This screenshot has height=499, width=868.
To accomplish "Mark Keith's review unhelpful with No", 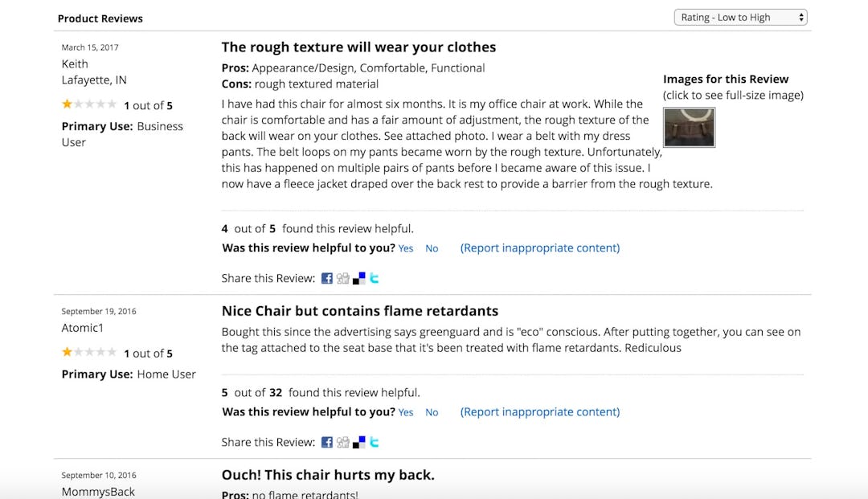I will click(x=432, y=248).
